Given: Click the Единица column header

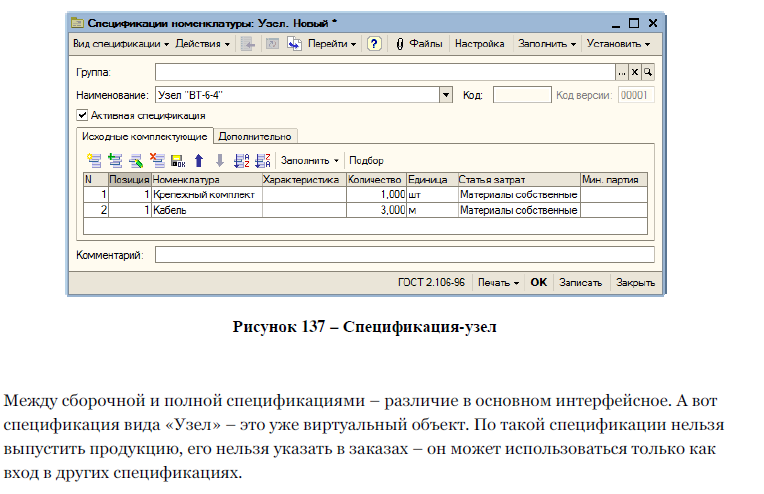Looking at the screenshot, I should [x=432, y=180].
